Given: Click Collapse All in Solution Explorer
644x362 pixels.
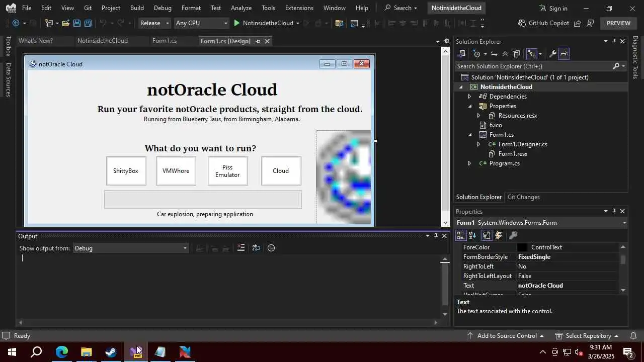Looking at the screenshot, I should [505, 54].
